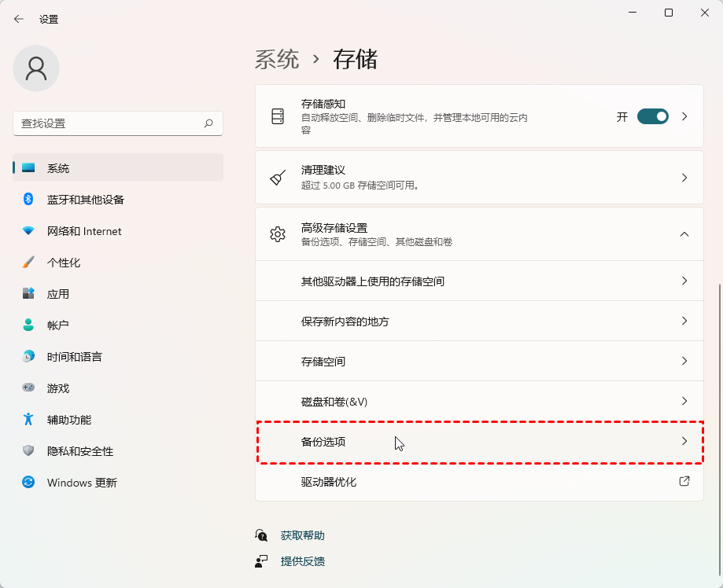This screenshot has height=588, width=723.
Task: Click the search magnifier icon
Action: (x=208, y=123)
